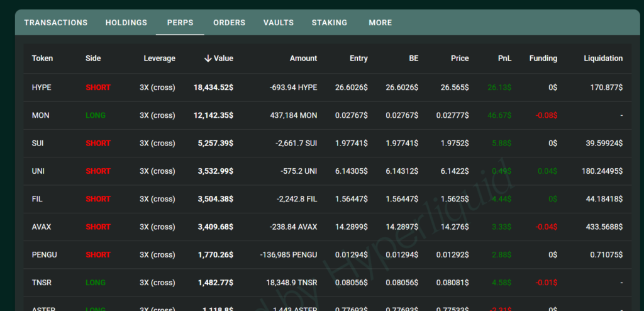The image size is (644, 311).
Task: Switch to the Transactions tab
Action: [55, 23]
